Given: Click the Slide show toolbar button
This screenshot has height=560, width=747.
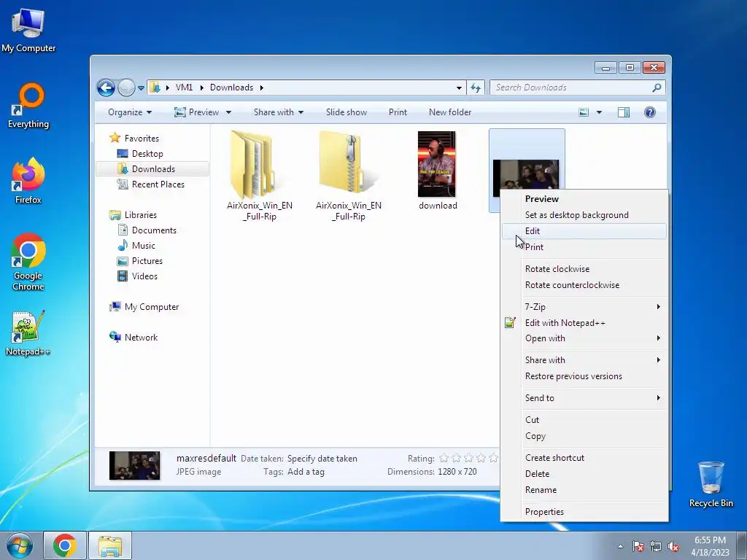Looking at the screenshot, I should 347,112.
